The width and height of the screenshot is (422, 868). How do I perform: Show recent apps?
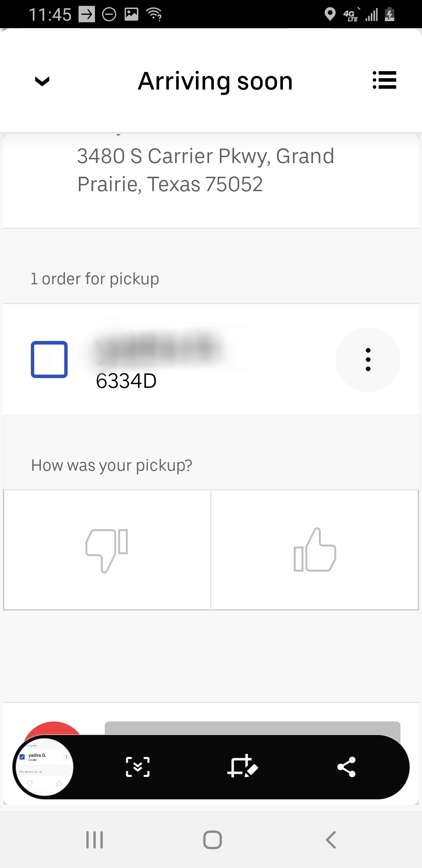point(95,839)
